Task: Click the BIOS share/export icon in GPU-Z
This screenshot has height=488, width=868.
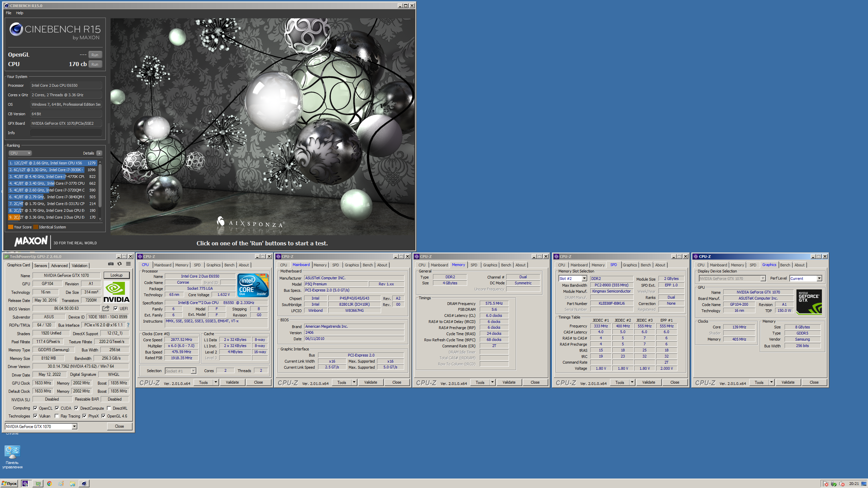Action: pos(106,308)
